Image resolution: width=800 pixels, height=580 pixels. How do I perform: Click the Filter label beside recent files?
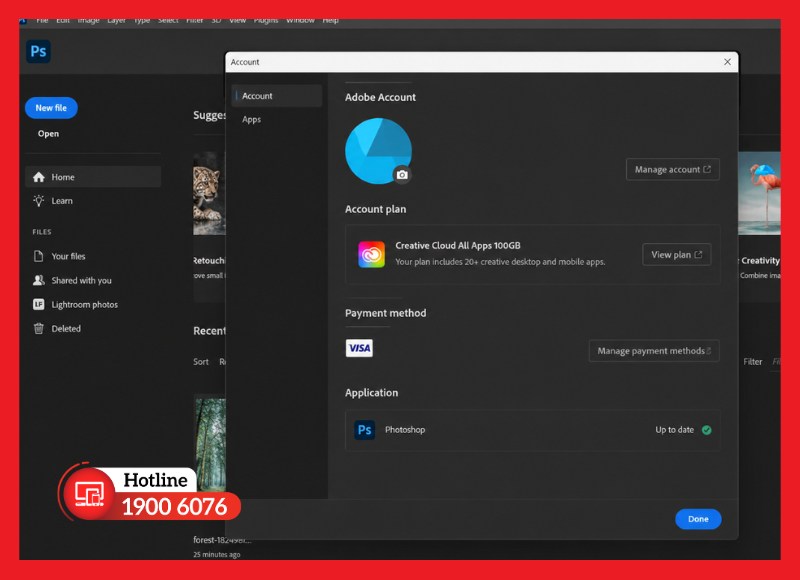(x=753, y=362)
